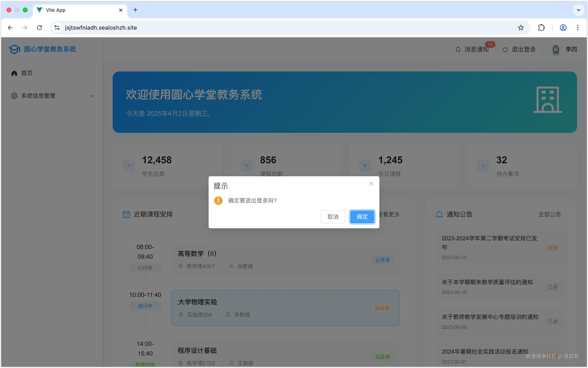588x368 pixels.
Task: Open the browser extensions puzzle icon
Action: tap(541, 28)
